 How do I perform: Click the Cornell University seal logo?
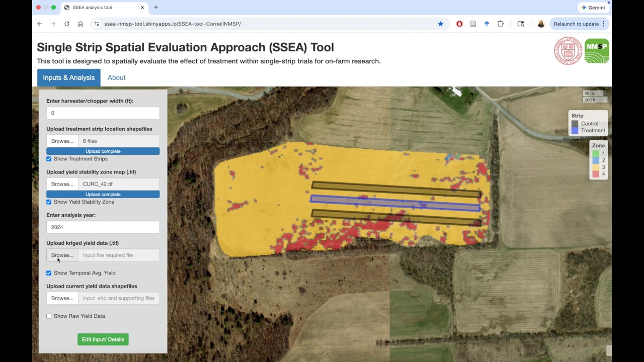(568, 51)
